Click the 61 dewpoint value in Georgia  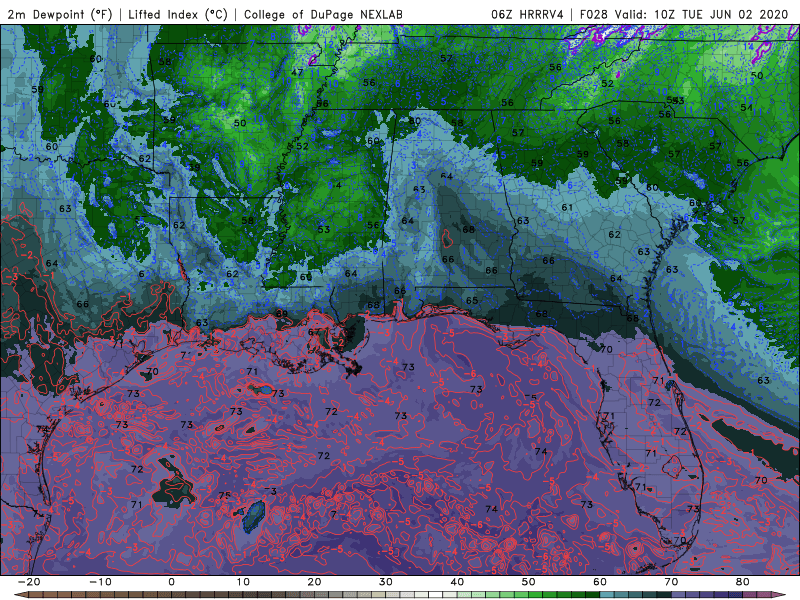click(567, 207)
